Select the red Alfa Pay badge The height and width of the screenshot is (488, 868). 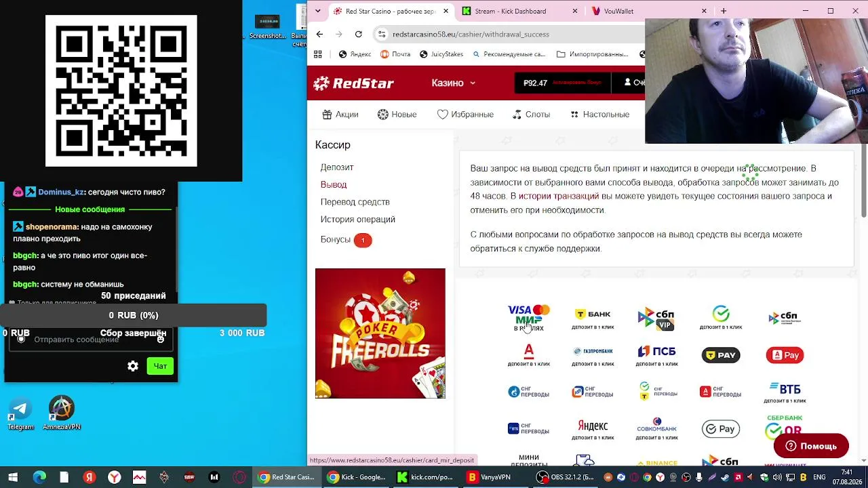click(785, 355)
